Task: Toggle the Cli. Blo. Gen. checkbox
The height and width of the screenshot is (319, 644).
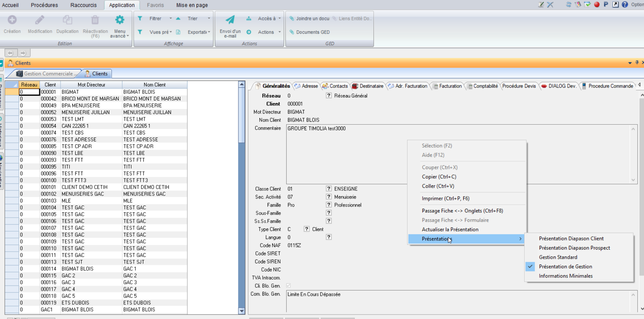Action: tap(288, 286)
